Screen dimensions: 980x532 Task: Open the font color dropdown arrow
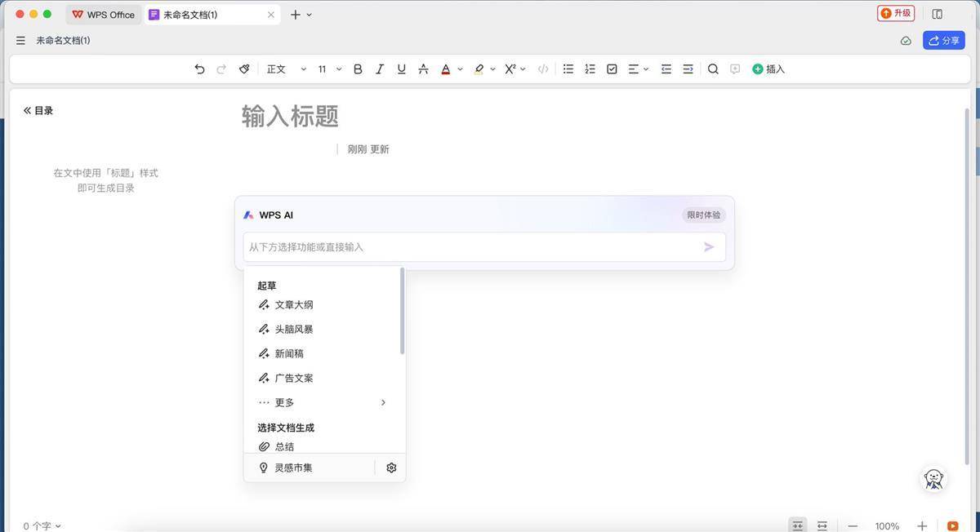tap(460, 69)
